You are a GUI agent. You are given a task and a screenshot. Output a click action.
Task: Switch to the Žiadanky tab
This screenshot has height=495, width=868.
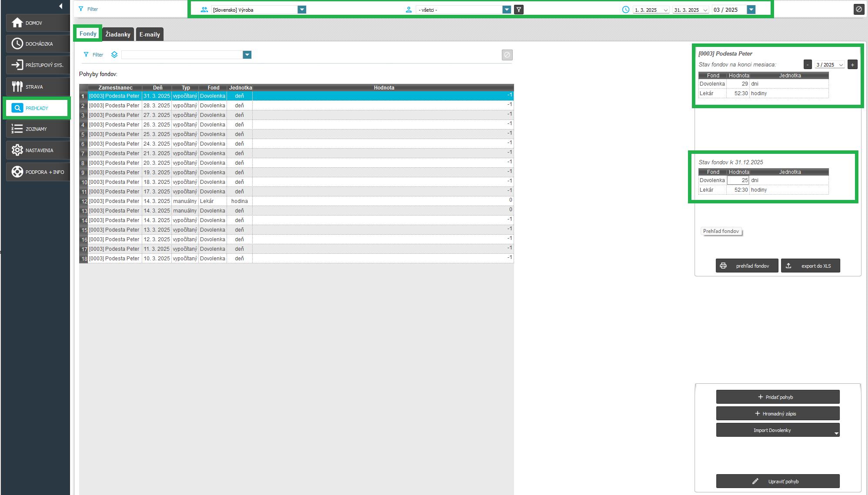click(118, 34)
